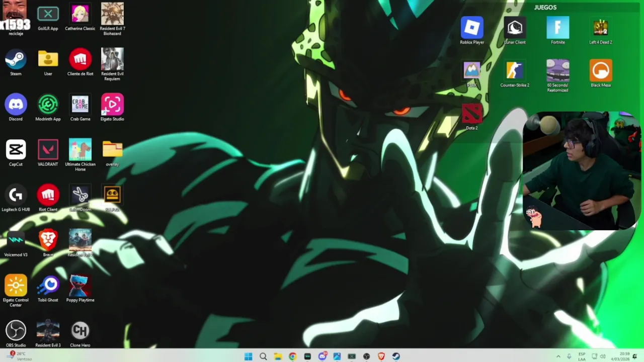
Task: Open the overlay folder
Action: 112,153
